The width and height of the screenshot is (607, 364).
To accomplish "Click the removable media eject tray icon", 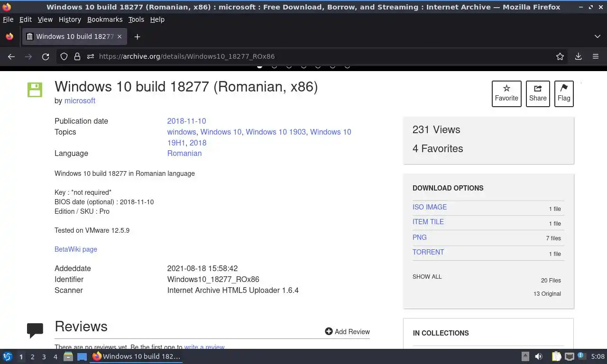I will coord(525,356).
